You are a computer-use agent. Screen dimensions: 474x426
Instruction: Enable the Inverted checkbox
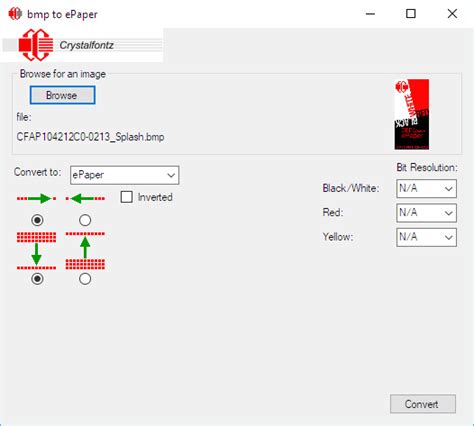click(x=127, y=197)
